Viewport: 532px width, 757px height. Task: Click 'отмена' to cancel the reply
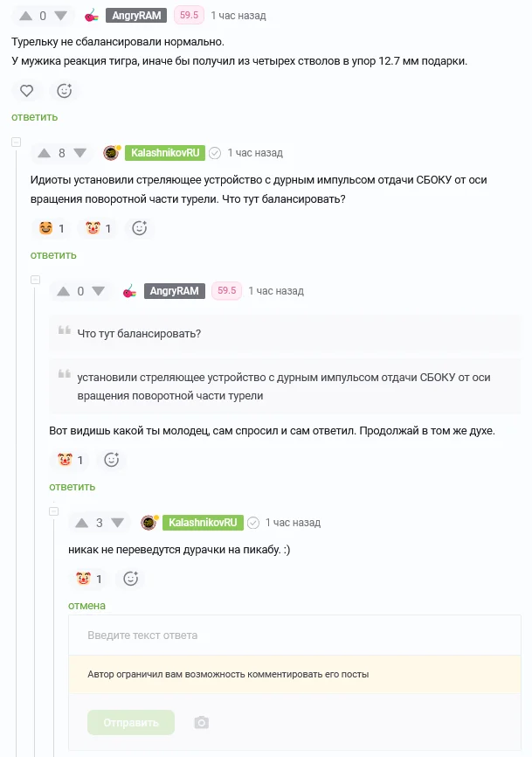(86, 606)
